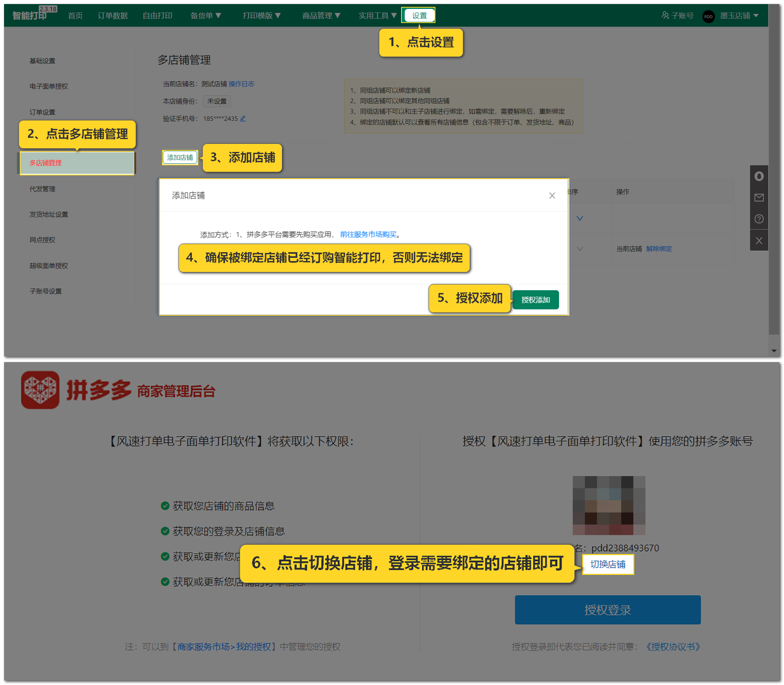This screenshot has width=784, height=685.
Task: Select 多店铺管理 in the sidebar
Action: (77, 163)
